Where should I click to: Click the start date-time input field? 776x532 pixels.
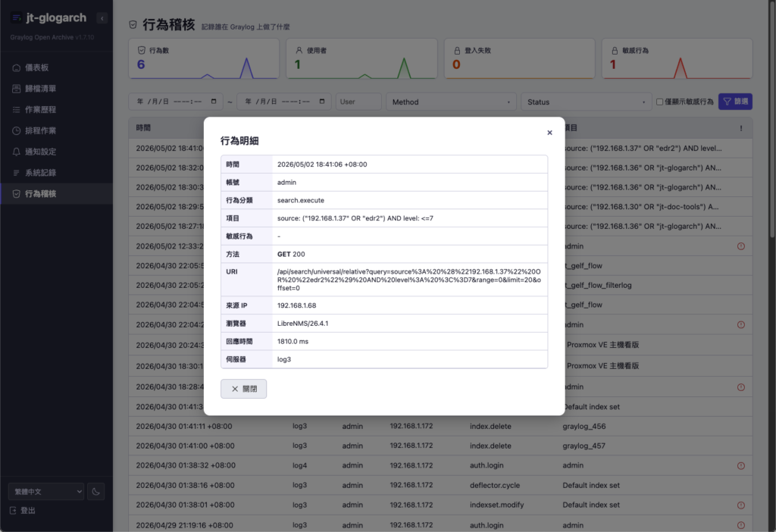tap(176, 102)
